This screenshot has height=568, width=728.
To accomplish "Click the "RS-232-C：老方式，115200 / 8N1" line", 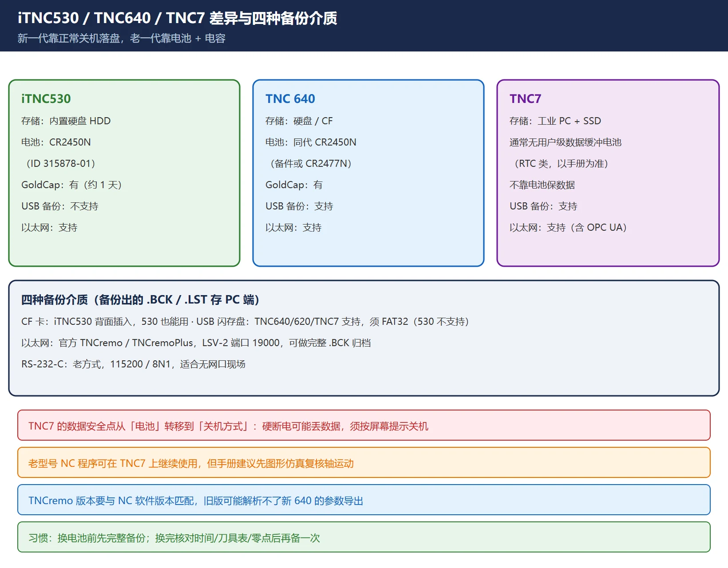I will coord(133,364).
